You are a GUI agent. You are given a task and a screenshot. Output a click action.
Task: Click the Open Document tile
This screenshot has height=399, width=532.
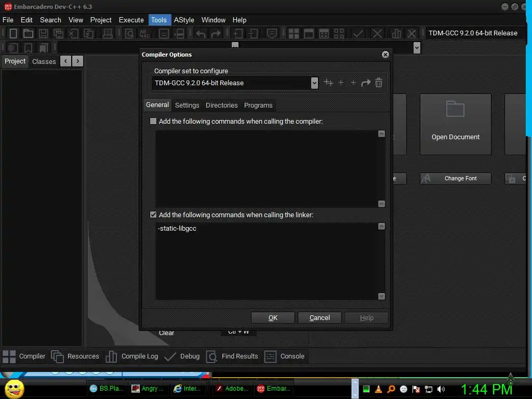click(x=456, y=125)
